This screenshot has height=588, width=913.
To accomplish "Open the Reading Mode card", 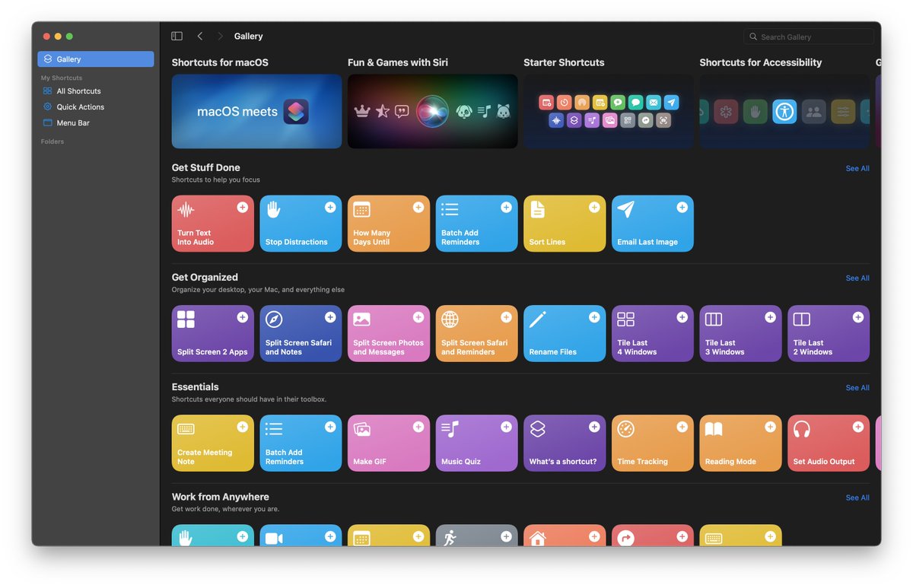I will pos(741,443).
